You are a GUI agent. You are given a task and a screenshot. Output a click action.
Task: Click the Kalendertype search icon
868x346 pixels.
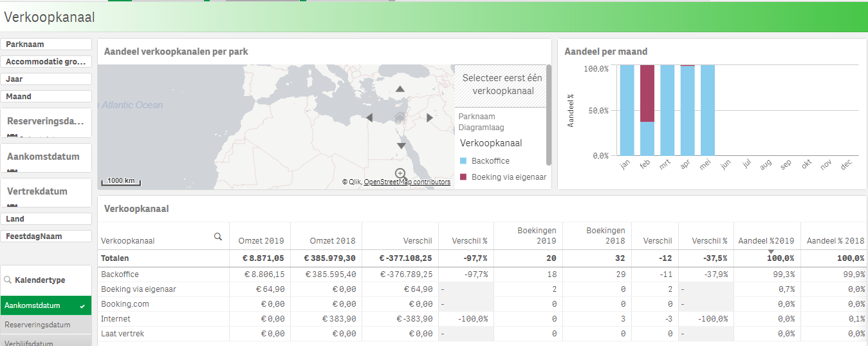pyautogui.click(x=8, y=280)
